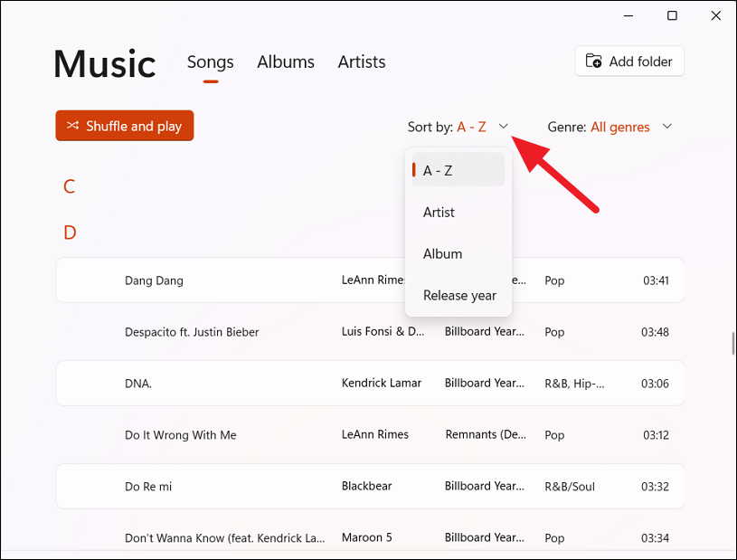737x560 pixels.
Task: Choose Artist in the sort menu
Action: pos(439,212)
